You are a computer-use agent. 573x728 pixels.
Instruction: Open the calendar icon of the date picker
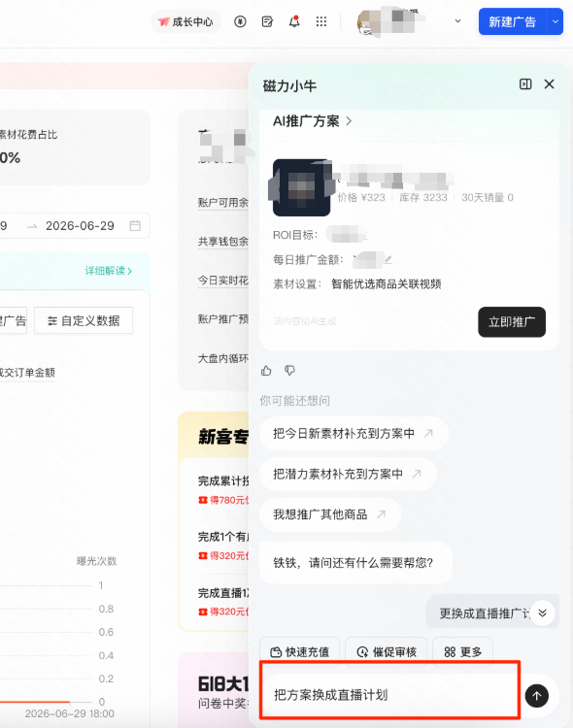[x=135, y=225]
